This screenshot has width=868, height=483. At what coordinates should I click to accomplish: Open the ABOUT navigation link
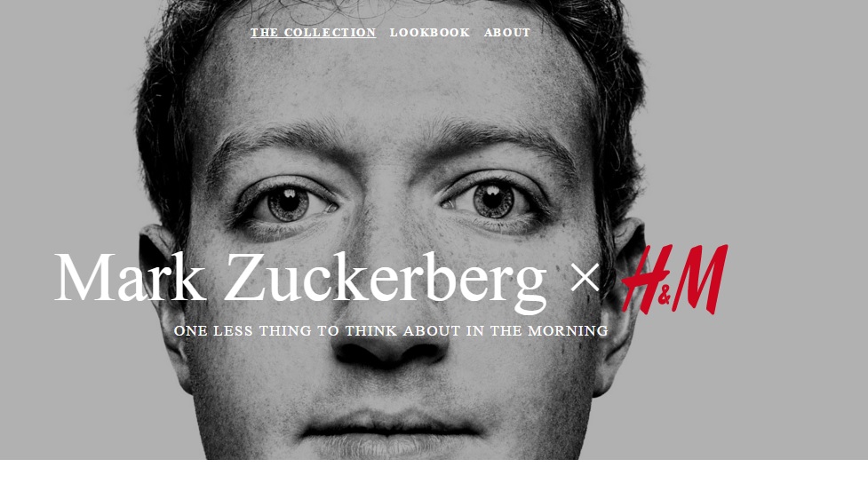507,33
